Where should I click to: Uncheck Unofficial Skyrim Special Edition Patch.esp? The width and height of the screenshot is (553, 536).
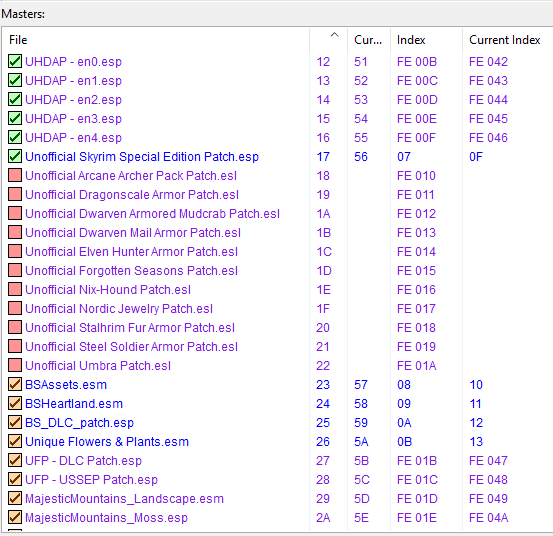(15, 156)
